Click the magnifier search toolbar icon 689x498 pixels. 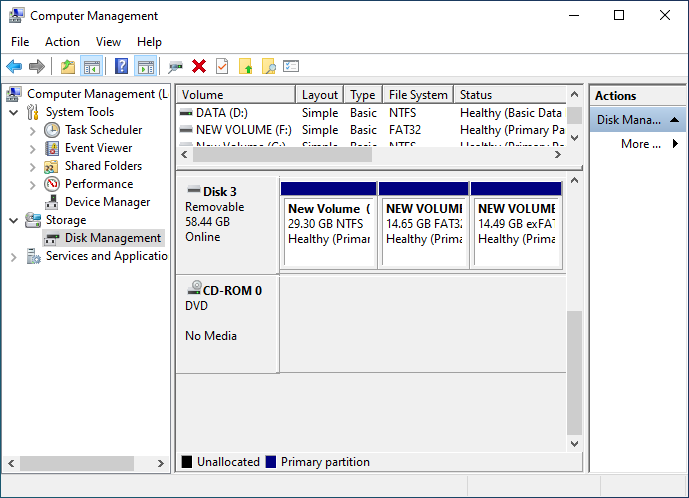[x=268, y=66]
